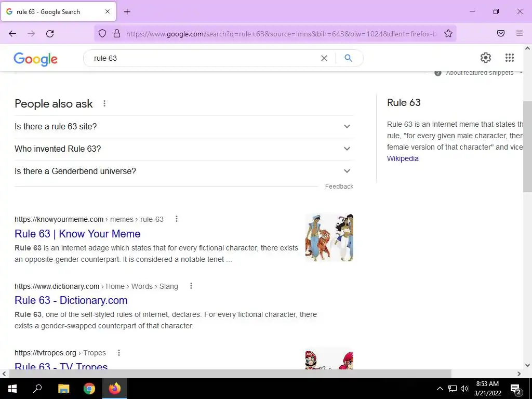The image size is (532, 399).
Task: Open the Wikipedia link in knowledge panel
Action: pos(403,158)
